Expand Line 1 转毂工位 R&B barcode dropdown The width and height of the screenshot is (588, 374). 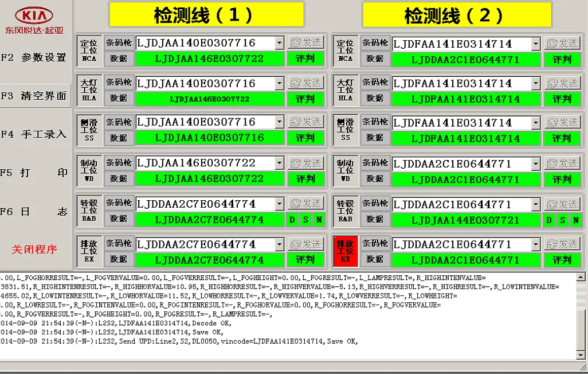point(279,204)
